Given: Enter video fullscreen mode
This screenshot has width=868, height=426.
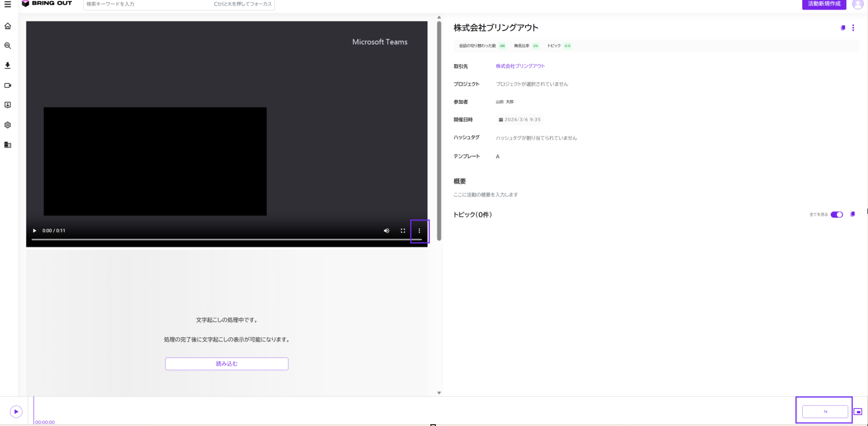Looking at the screenshot, I should pyautogui.click(x=403, y=231).
